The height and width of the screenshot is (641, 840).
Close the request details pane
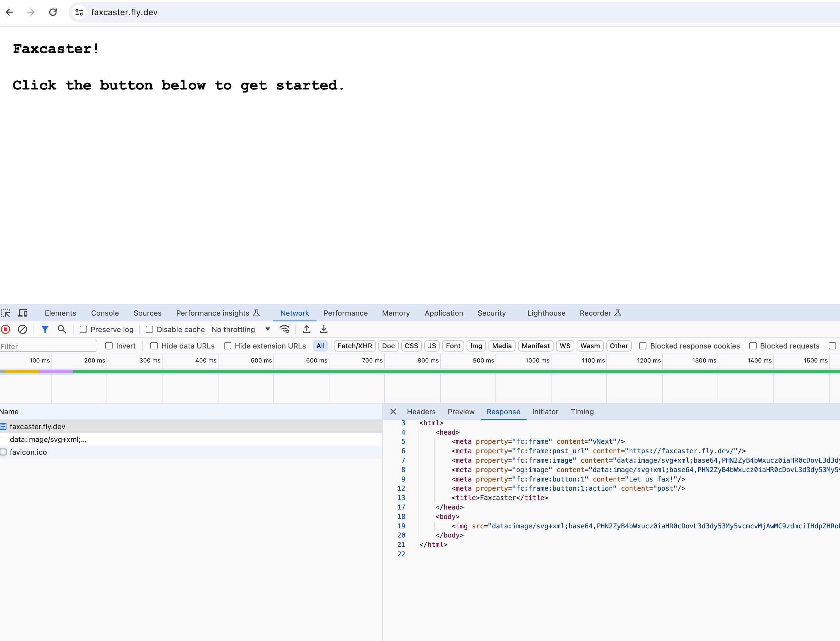coord(393,411)
